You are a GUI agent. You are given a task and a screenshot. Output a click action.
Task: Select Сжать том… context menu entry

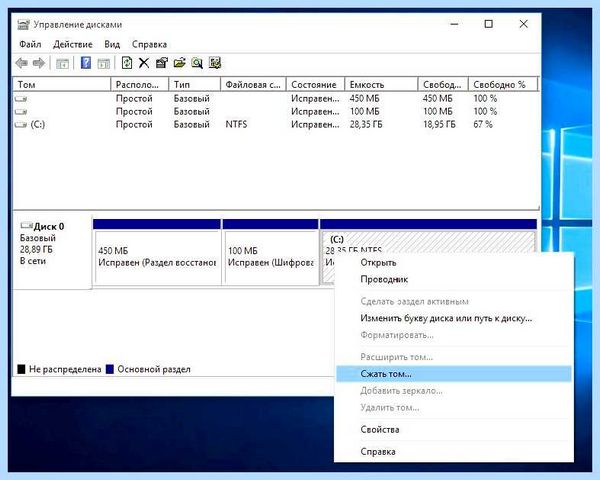coord(454,374)
